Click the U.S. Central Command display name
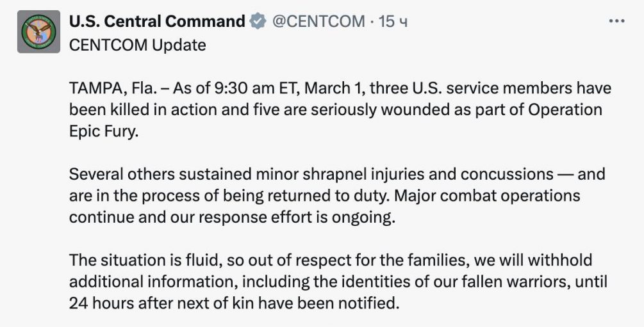Viewport: 644px width, 327px height. [x=157, y=22]
